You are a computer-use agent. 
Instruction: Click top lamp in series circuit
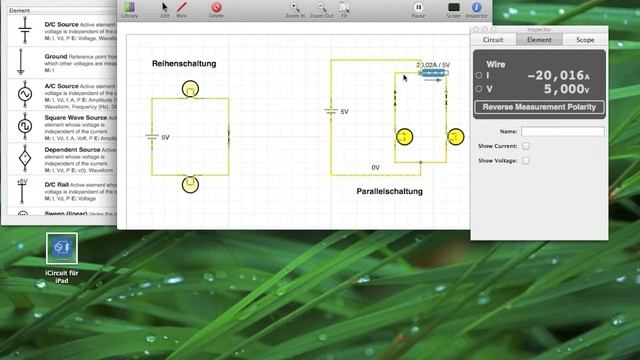point(190,89)
